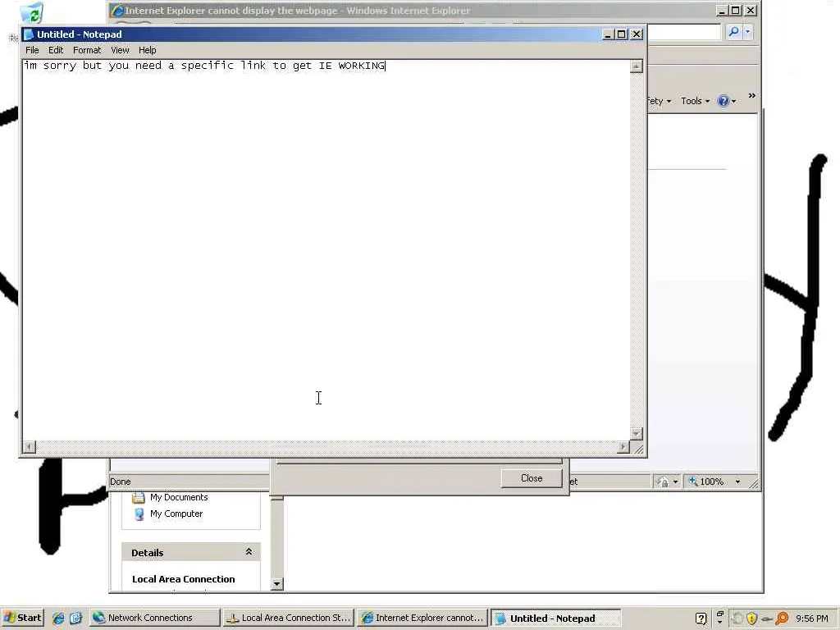Click the Notepad vertical scrollbar down arrow
Viewport: 840px width, 630px height.
pyautogui.click(x=636, y=433)
